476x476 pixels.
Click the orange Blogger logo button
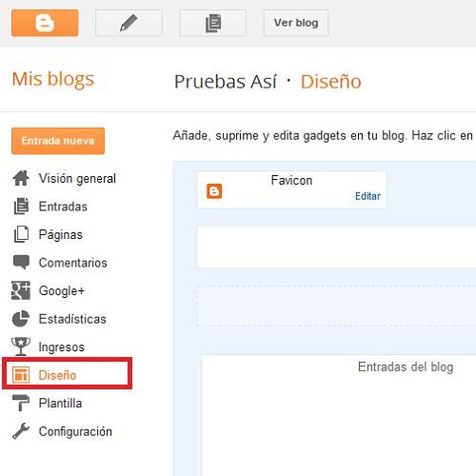45,23
